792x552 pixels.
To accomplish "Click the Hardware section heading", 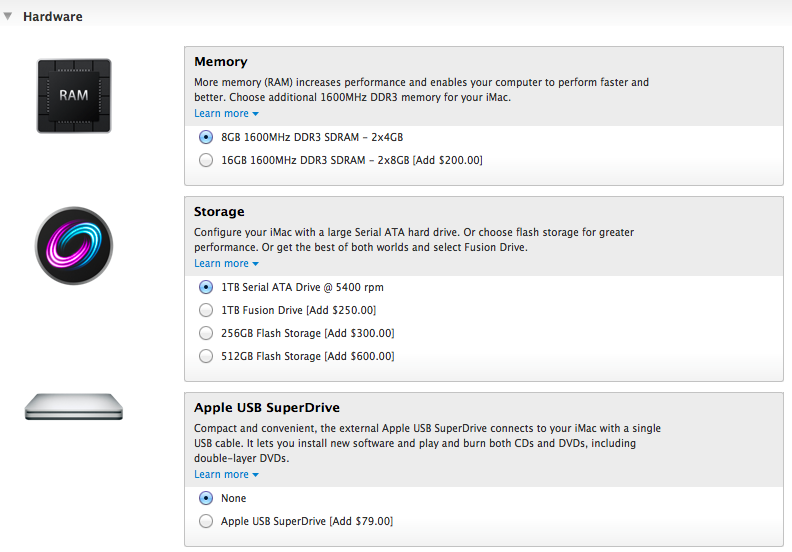I will (x=53, y=17).
